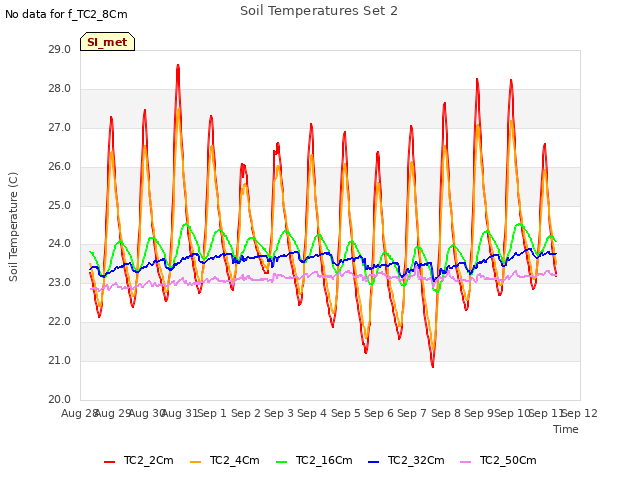
Task: Click the 21.0 y-axis tick label
Action: pos(60,360)
